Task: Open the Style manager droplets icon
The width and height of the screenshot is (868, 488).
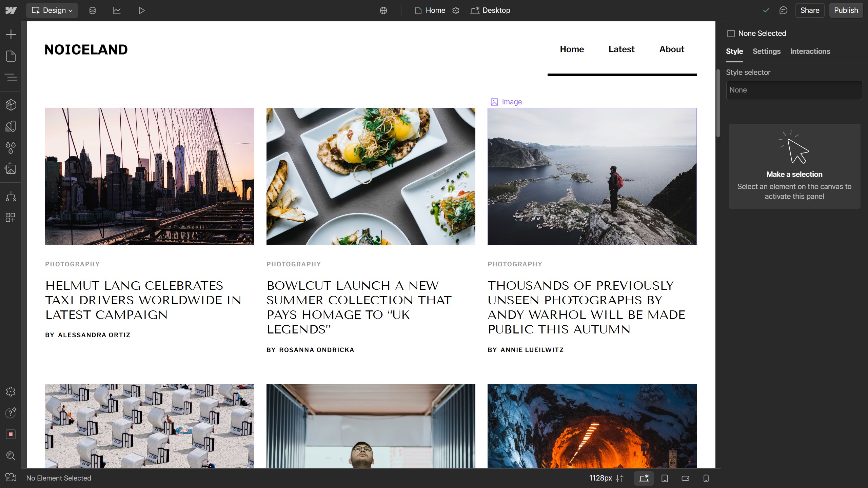Action: coord(11,148)
